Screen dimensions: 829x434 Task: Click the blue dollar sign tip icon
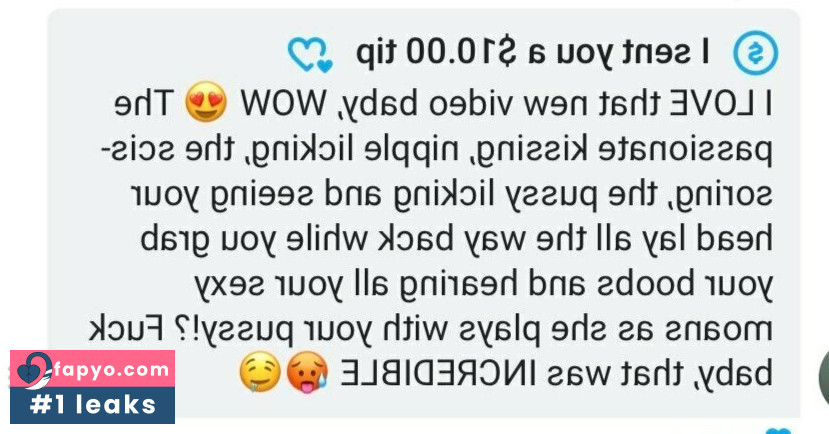pyautogui.click(x=755, y=53)
